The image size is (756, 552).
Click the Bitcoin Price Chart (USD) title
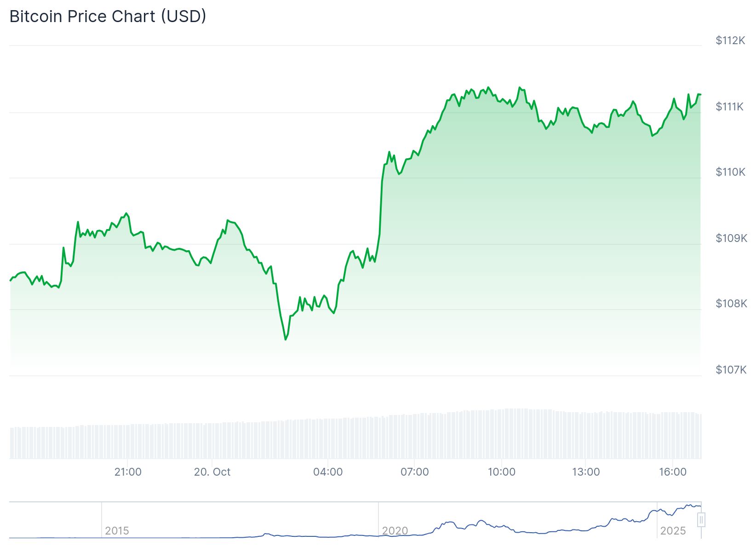(x=108, y=16)
